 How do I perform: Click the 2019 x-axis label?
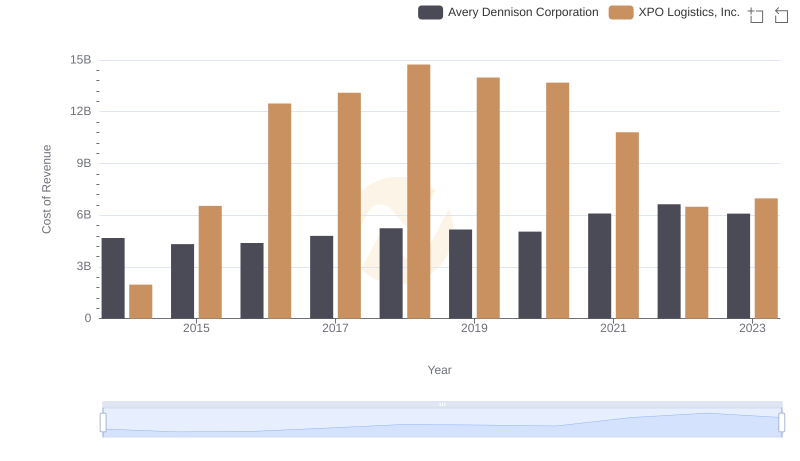point(474,328)
